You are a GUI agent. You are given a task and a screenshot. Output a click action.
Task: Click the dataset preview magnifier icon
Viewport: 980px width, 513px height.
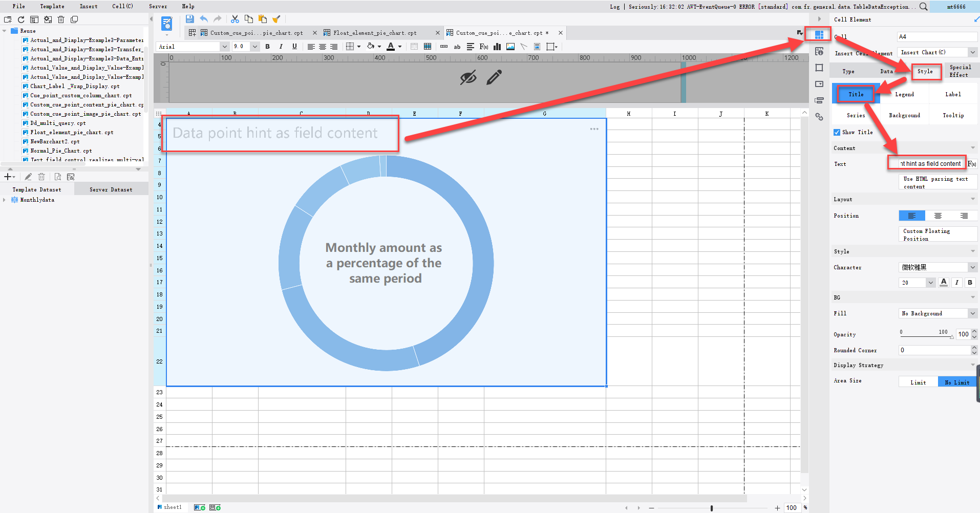click(x=58, y=177)
